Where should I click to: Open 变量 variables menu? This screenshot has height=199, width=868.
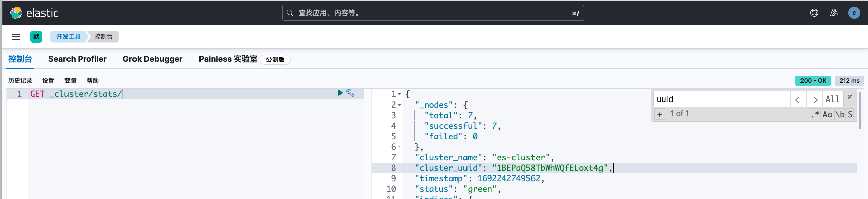(x=71, y=81)
